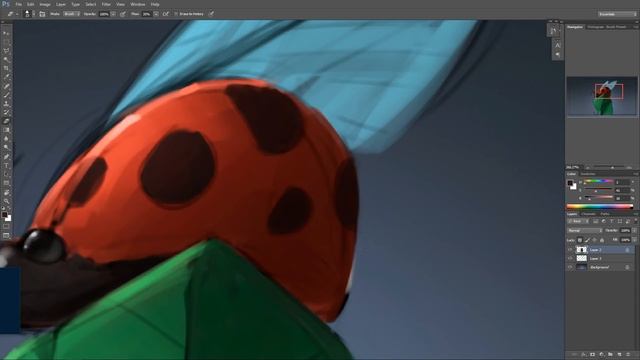Pick a color from the spectrum ramp
Image resolution: width=640 pixels, height=360 pixels.
tap(600, 206)
